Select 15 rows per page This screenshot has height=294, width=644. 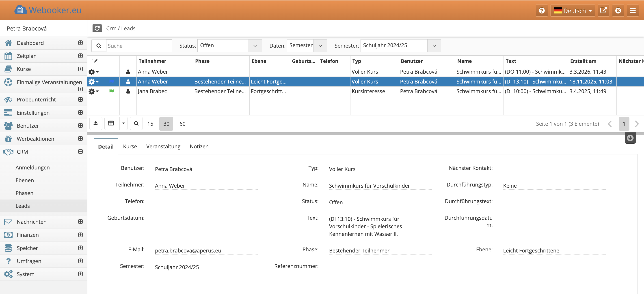pos(150,124)
